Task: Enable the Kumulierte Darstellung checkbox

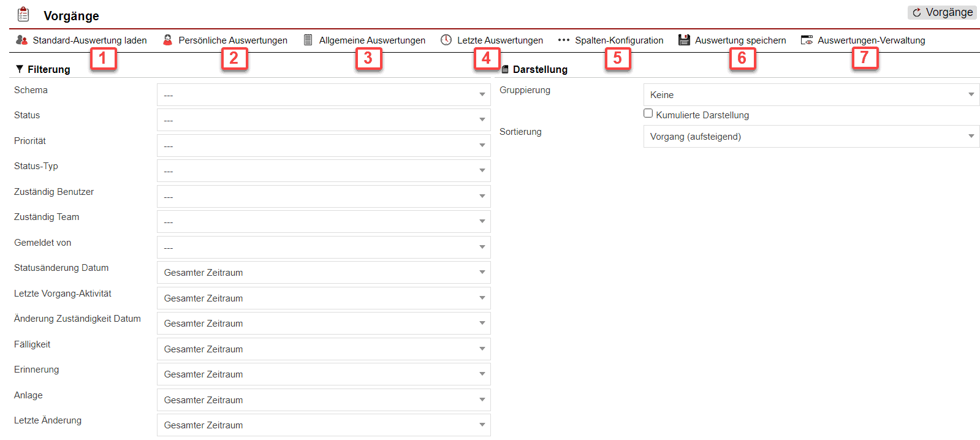Action: click(x=648, y=113)
